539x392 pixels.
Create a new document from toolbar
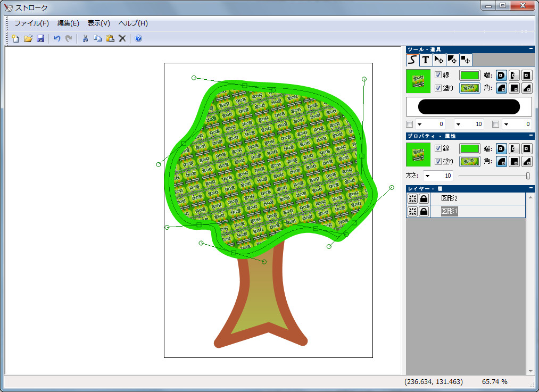click(15, 38)
